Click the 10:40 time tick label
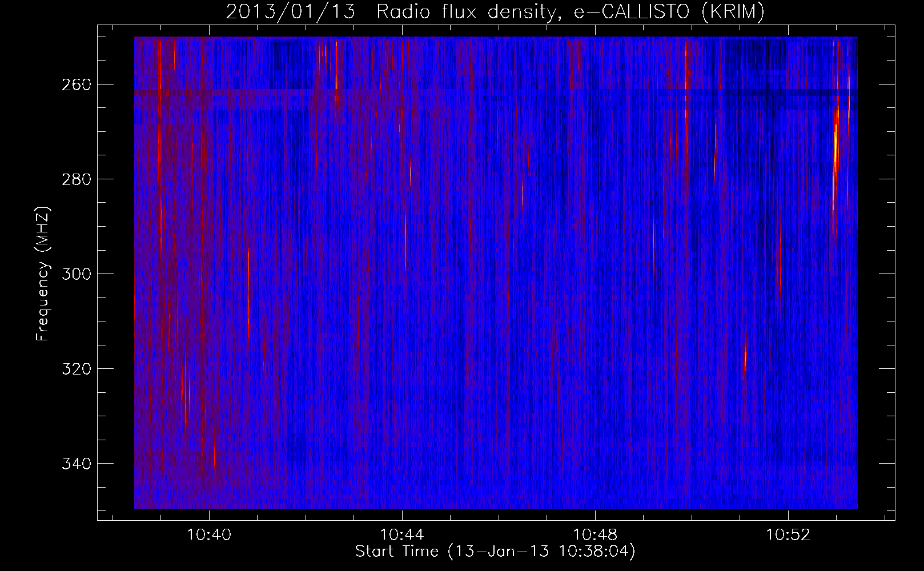The image size is (924, 571). [209, 535]
